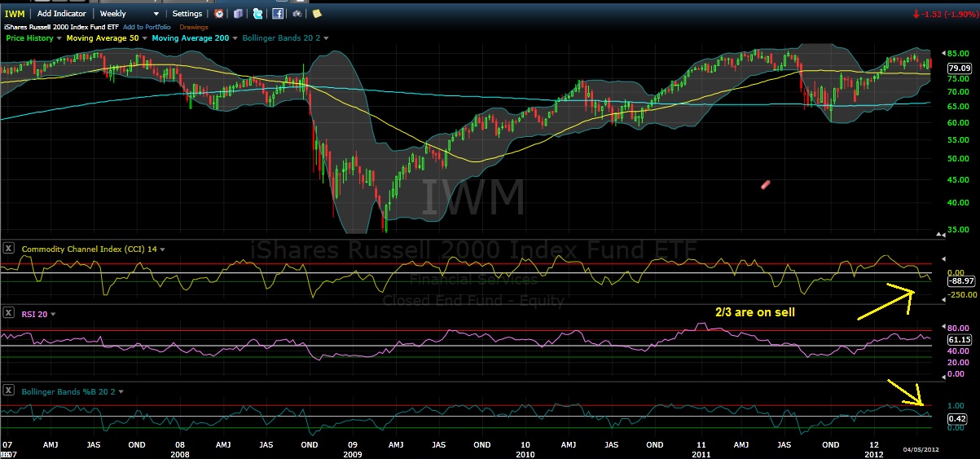This screenshot has height=459, width=980.
Task: Click the 80.00 RSI axis label
Action: (958, 330)
